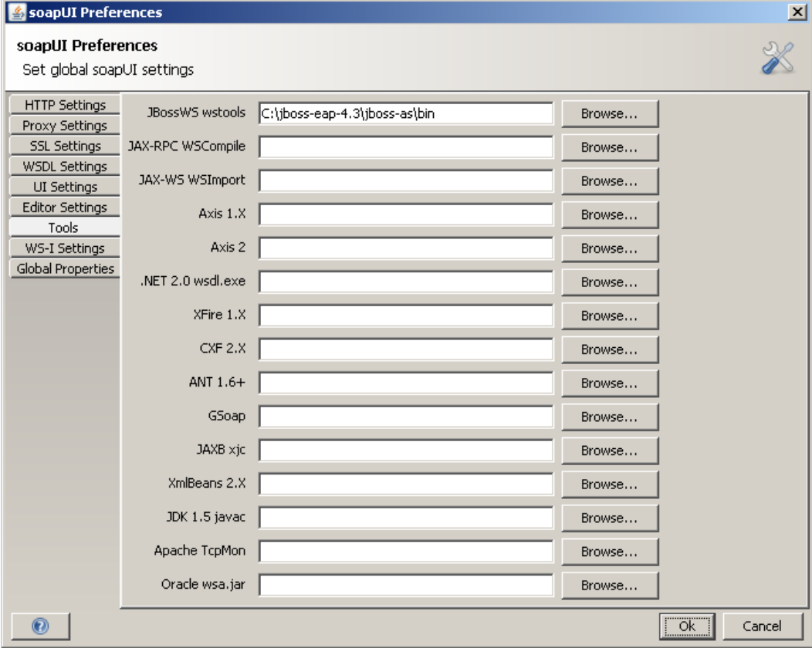Browse for JAX-RPC WSCompile location
The width and height of the screenshot is (812, 648).
610,147
